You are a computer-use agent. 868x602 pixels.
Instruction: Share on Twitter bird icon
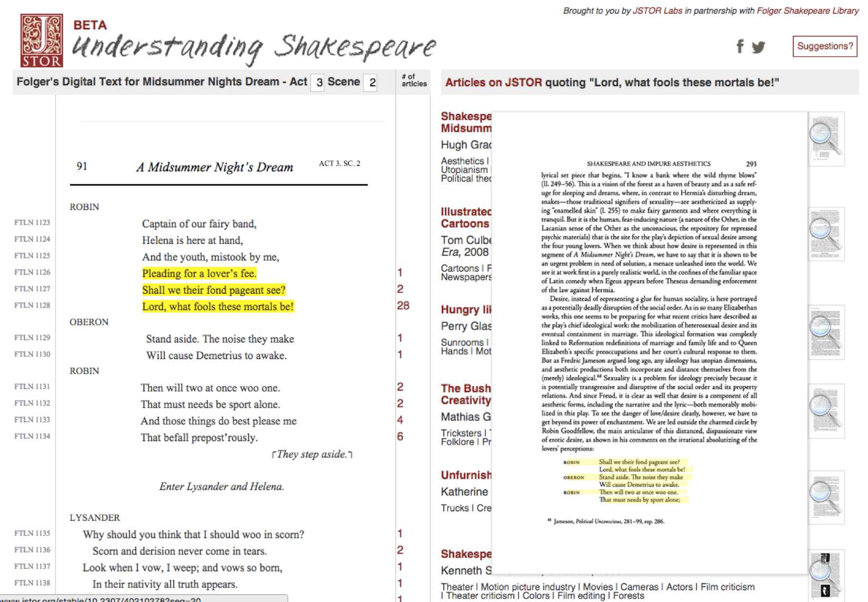coord(759,47)
